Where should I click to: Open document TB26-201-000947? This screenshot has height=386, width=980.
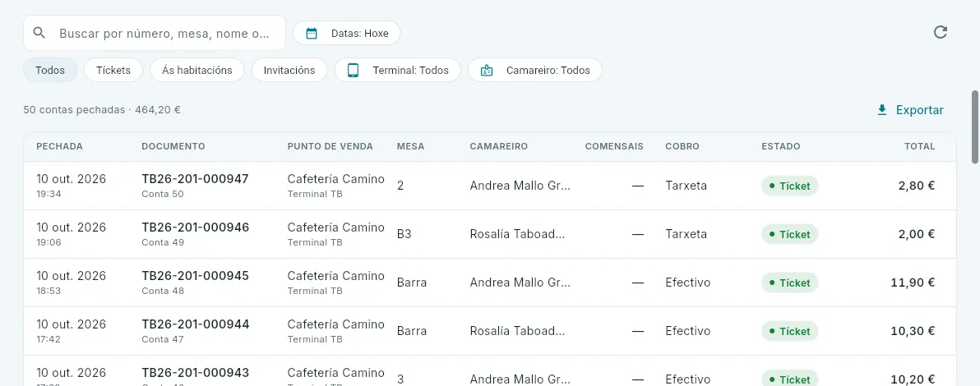[195, 179]
